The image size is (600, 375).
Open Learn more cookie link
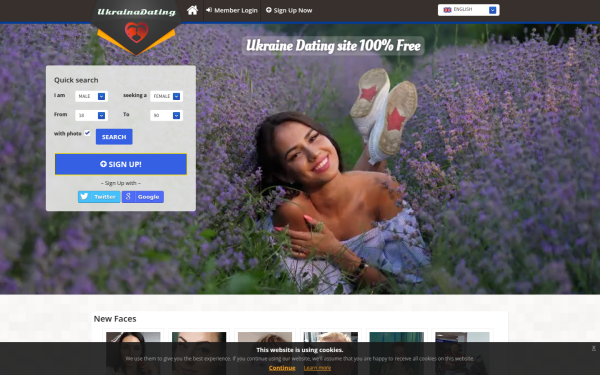pyautogui.click(x=317, y=368)
